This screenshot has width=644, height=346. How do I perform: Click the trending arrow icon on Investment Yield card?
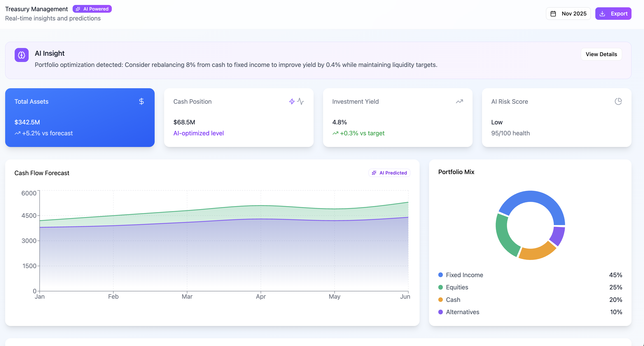pos(459,101)
